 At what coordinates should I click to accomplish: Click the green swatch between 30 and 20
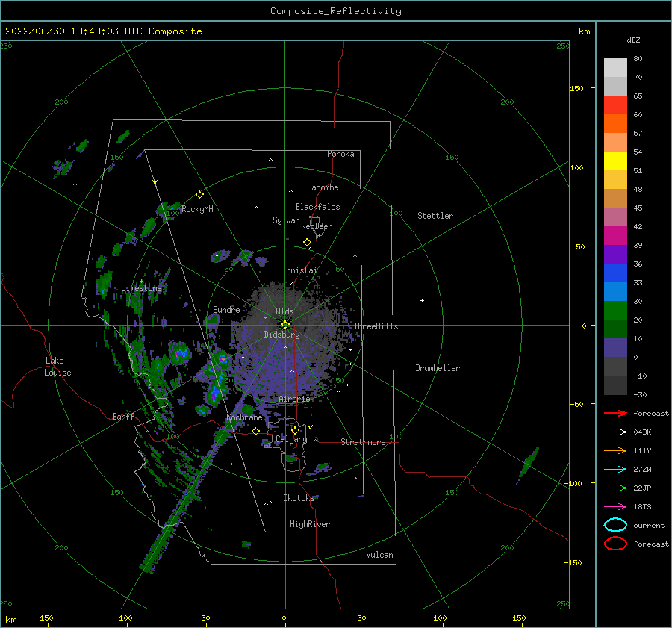[x=615, y=310]
